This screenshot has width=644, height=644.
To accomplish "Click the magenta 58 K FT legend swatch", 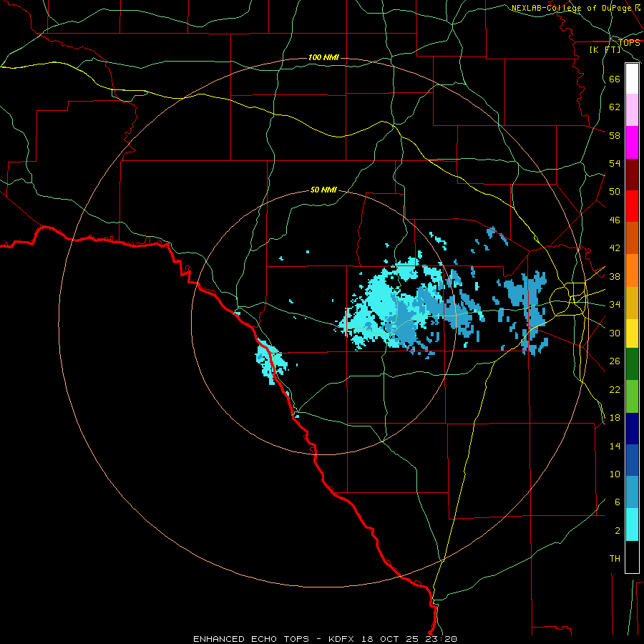I will (x=632, y=142).
